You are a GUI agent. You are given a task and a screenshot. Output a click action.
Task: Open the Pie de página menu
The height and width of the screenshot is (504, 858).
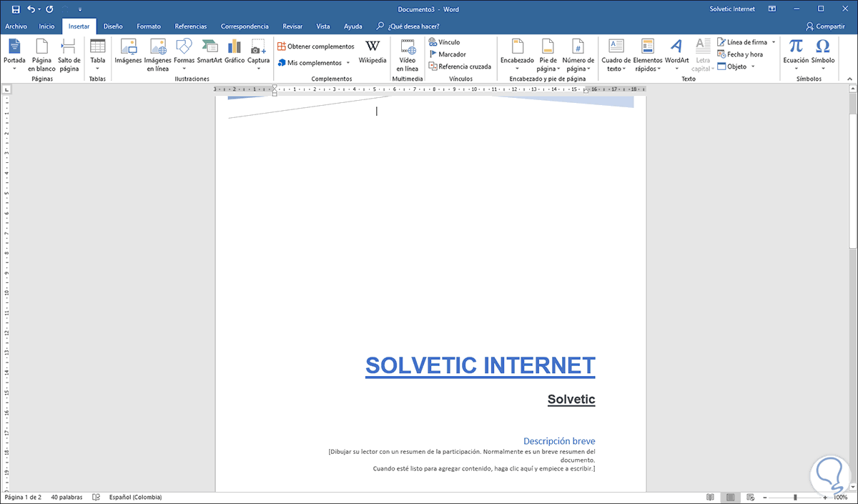click(548, 54)
